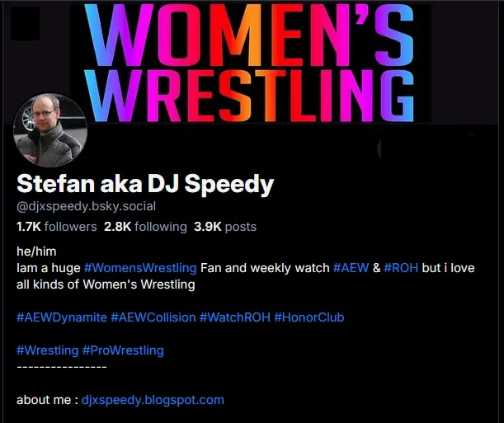The width and height of the screenshot is (504, 423).
Task: Click the he/him pronouns line
Action: (36, 251)
